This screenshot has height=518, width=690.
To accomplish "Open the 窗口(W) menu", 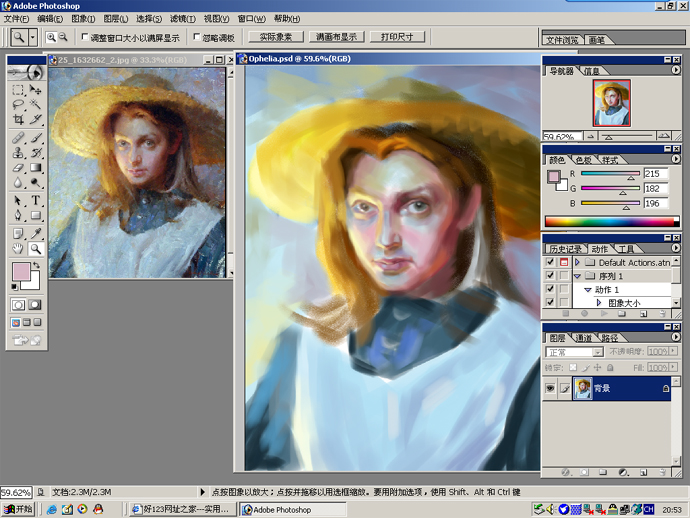I will pyautogui.click(x=252, y=18).
